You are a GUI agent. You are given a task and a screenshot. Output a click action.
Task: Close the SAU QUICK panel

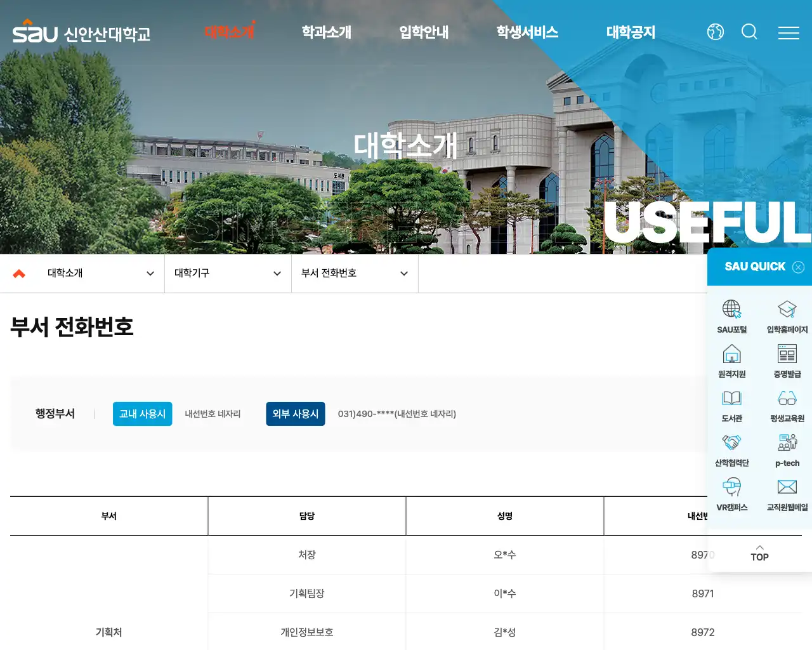[x=799, y=267]
